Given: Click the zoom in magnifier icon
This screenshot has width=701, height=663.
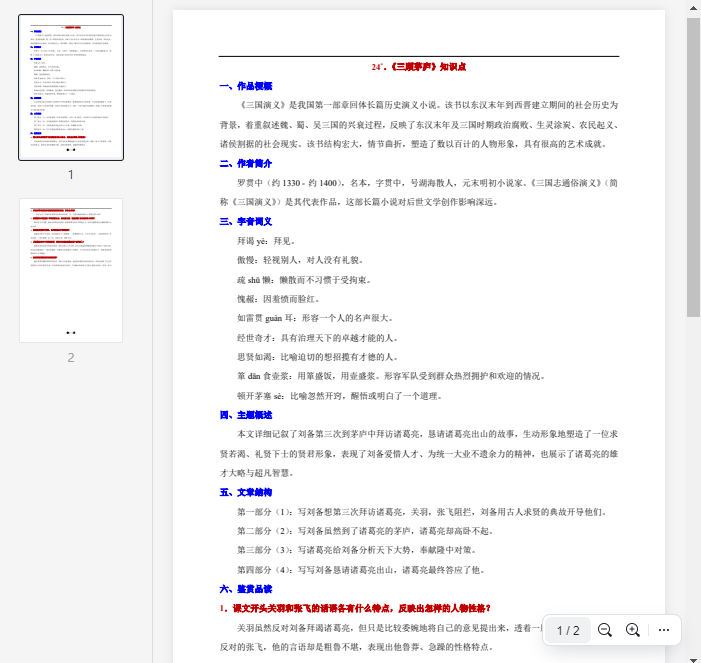Looking at the screenshot, I should 633,630.
